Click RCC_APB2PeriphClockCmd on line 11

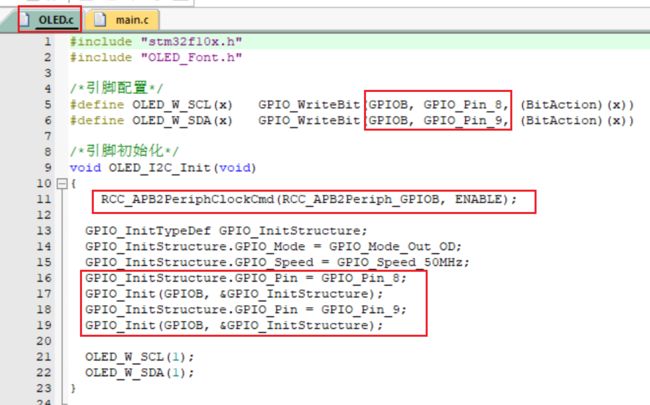(x=188, y=199)
